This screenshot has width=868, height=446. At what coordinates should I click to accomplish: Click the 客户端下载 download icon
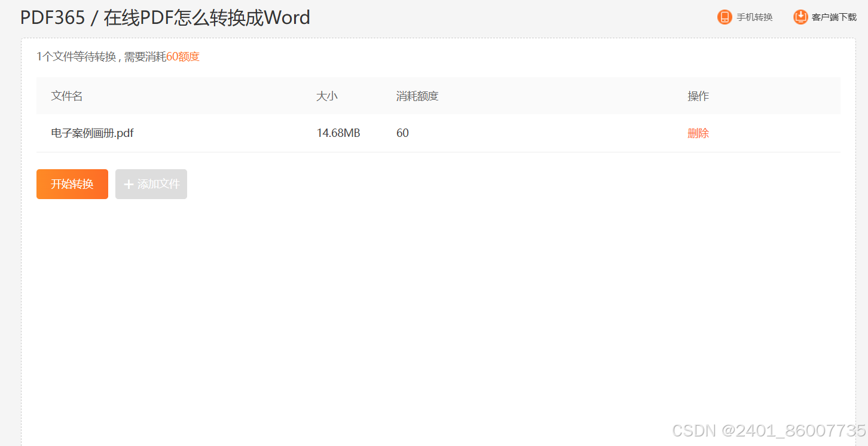pos(800,17)
